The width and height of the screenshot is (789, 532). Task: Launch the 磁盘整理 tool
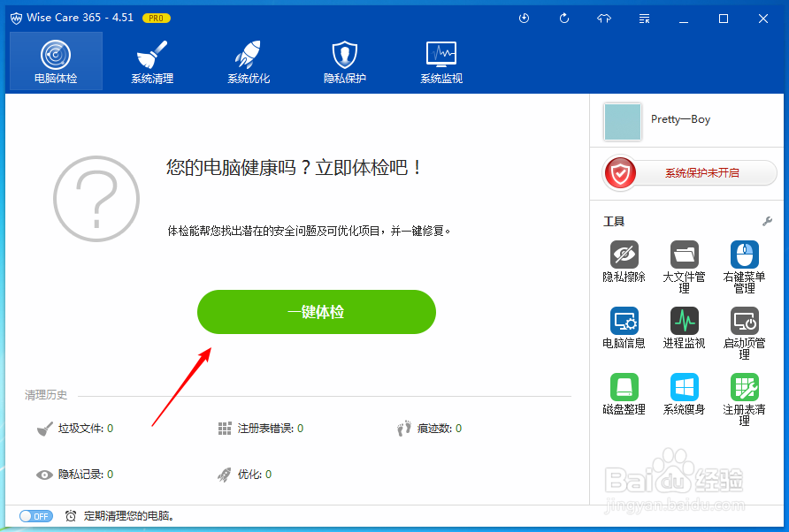pos(624,394)
